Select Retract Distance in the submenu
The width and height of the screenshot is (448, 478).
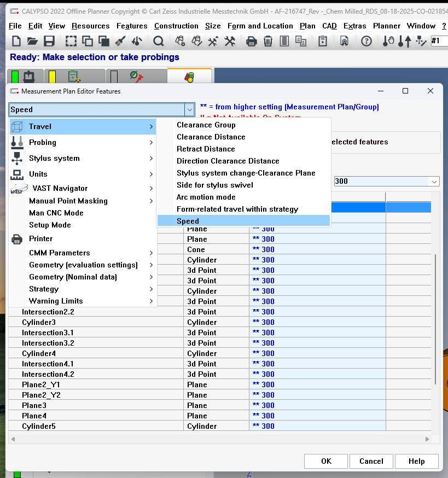pyautogui.click(x=206, y=149)
